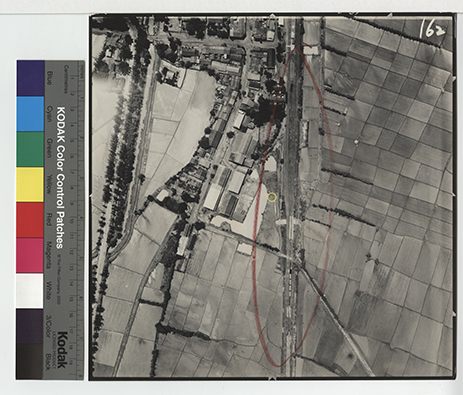Click the Yellow color patch
This screenshot has width=463, height=395.
pos(30,185)
